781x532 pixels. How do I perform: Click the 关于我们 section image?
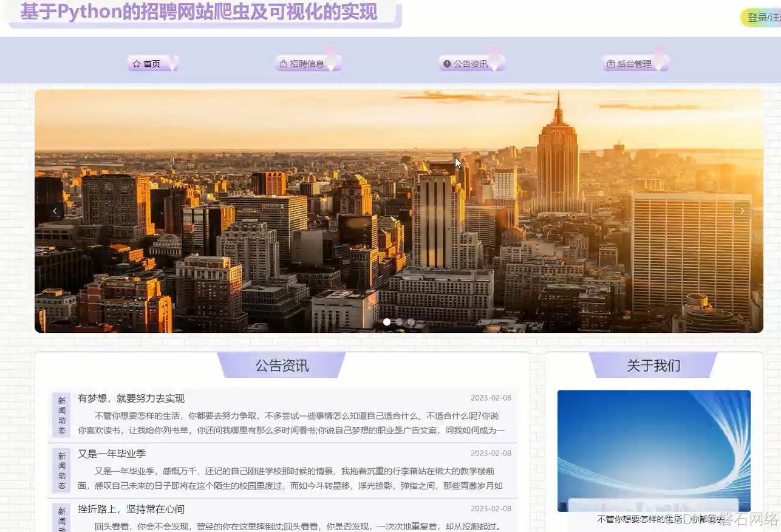[653, 451]
